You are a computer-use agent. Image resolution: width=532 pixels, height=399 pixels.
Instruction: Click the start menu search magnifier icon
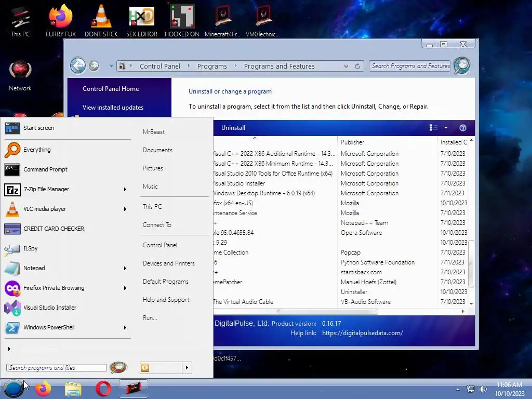coord(118,367)
